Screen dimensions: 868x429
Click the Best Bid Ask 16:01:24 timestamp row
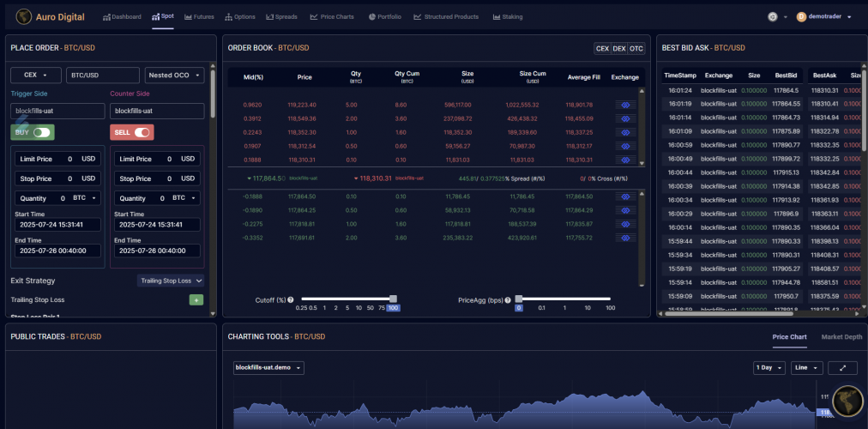coord(731,90)
